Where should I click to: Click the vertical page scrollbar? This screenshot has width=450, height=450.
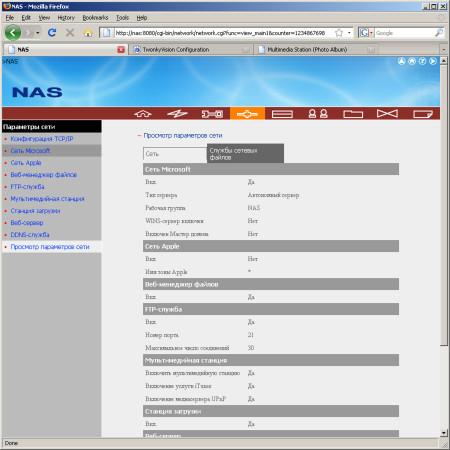(444, 247)
